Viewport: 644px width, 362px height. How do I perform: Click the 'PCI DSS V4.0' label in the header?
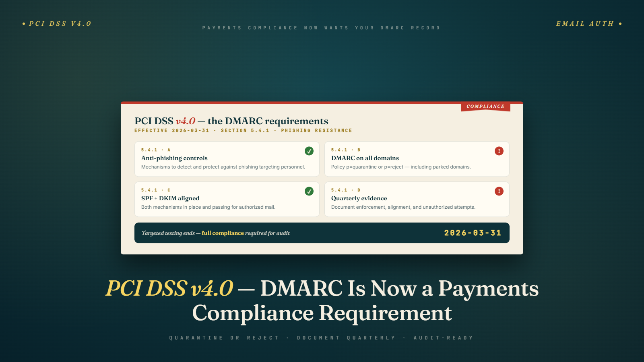tap(60, 24)
